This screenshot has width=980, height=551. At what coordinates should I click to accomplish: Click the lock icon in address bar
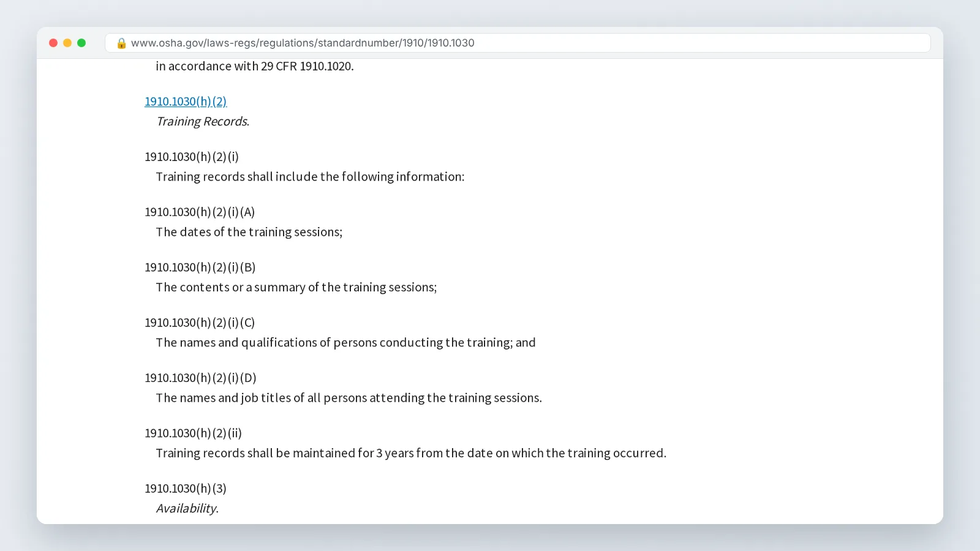coord(121,43)
